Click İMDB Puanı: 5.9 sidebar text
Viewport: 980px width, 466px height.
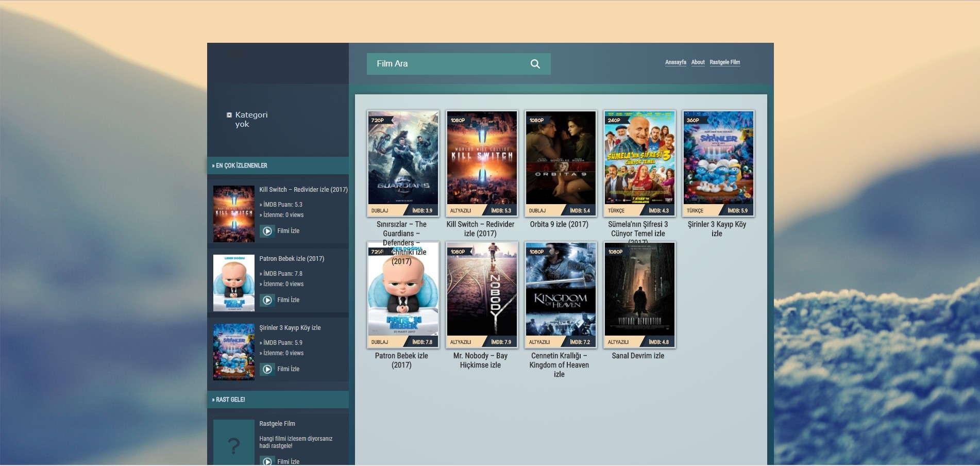coord(281,343)
